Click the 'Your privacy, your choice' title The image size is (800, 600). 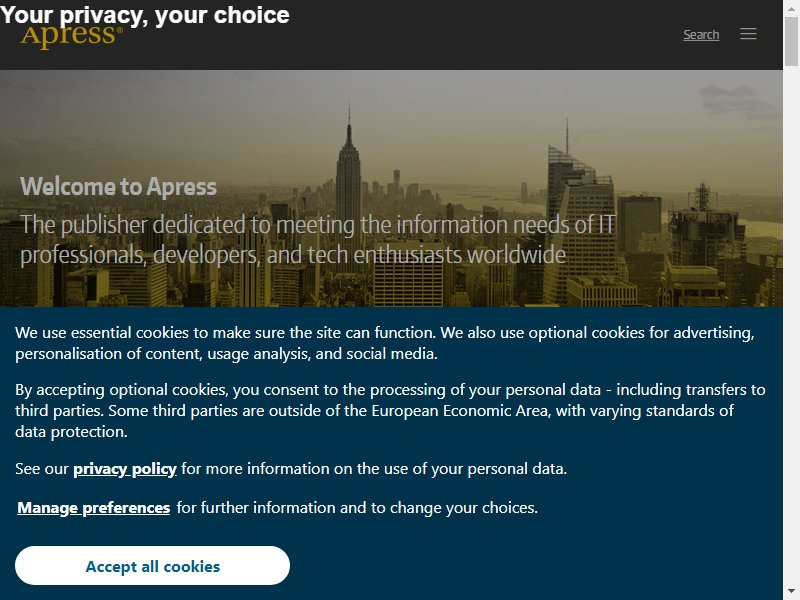point(145,14)
